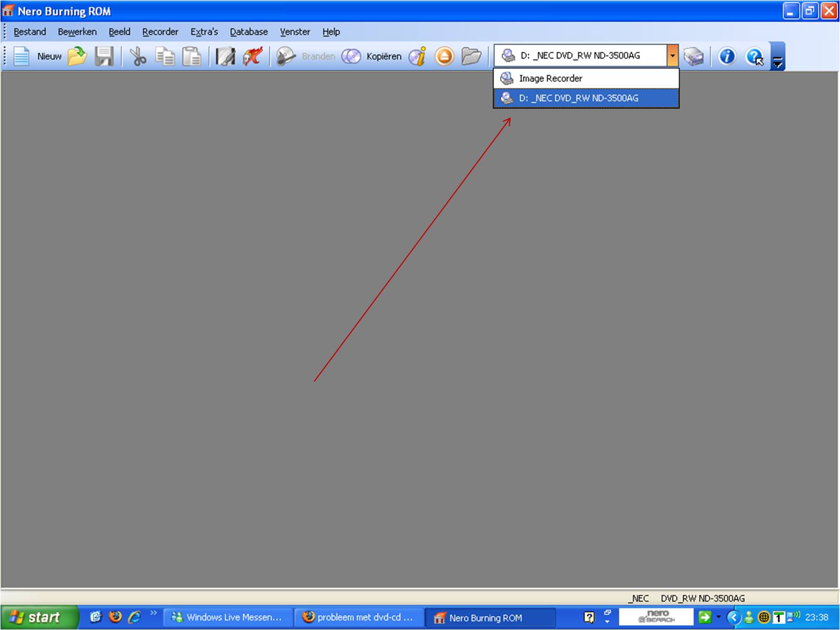Click status bar text _NEC

coord(639,599)
